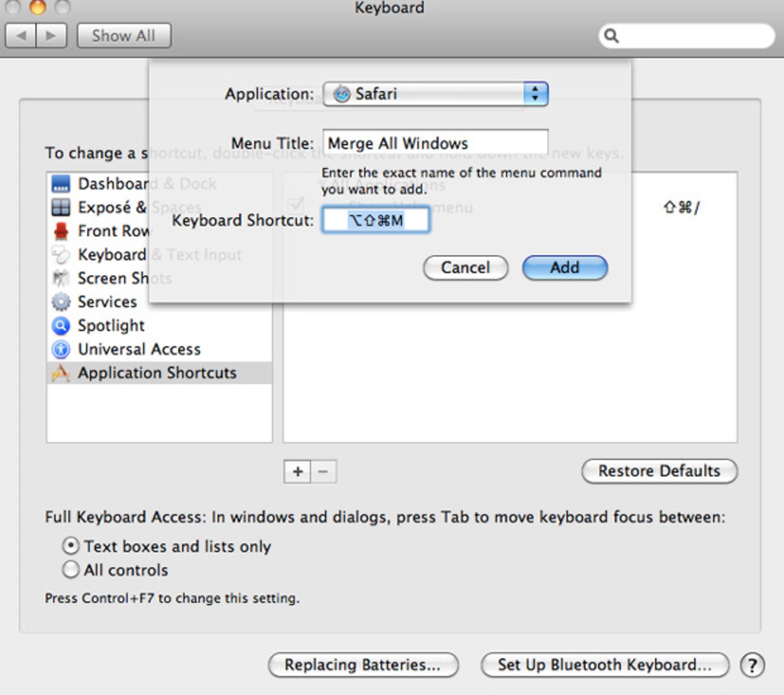Click the Cancel button

(x=465, y=268)
